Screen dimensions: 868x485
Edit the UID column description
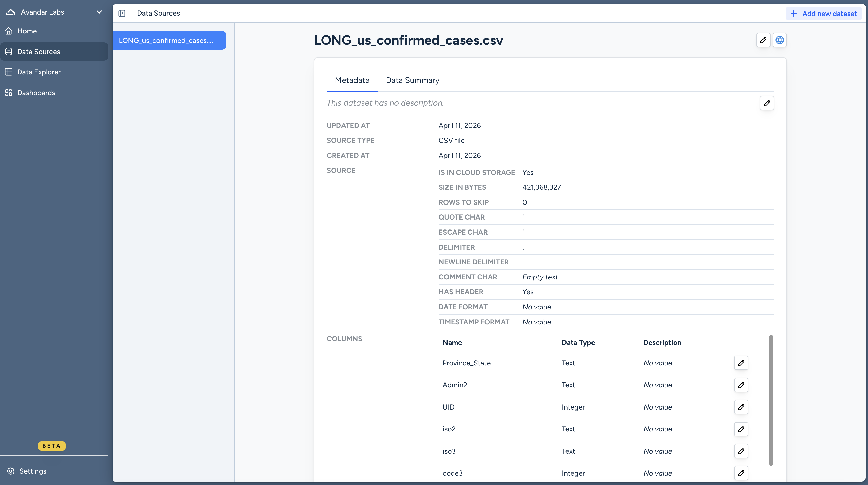point(741,407)
